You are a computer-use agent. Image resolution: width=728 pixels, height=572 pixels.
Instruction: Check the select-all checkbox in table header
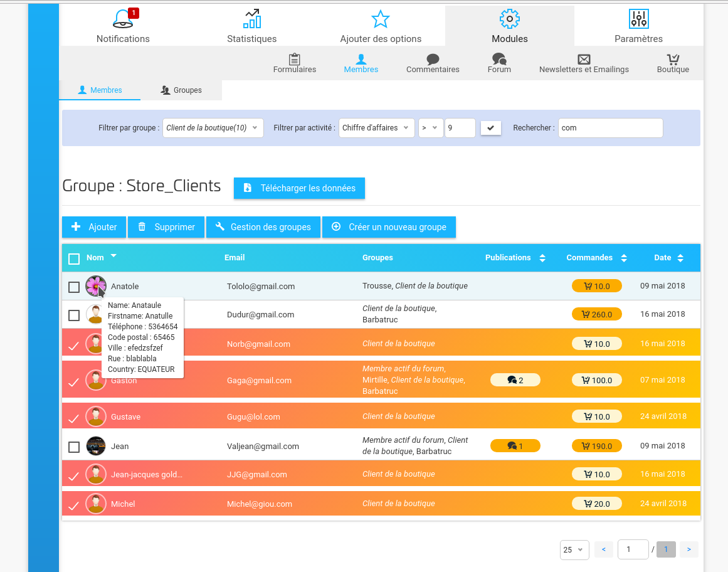[74, 258]
